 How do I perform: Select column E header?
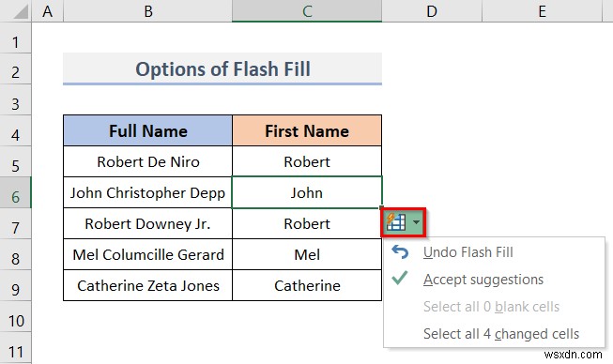542,11
